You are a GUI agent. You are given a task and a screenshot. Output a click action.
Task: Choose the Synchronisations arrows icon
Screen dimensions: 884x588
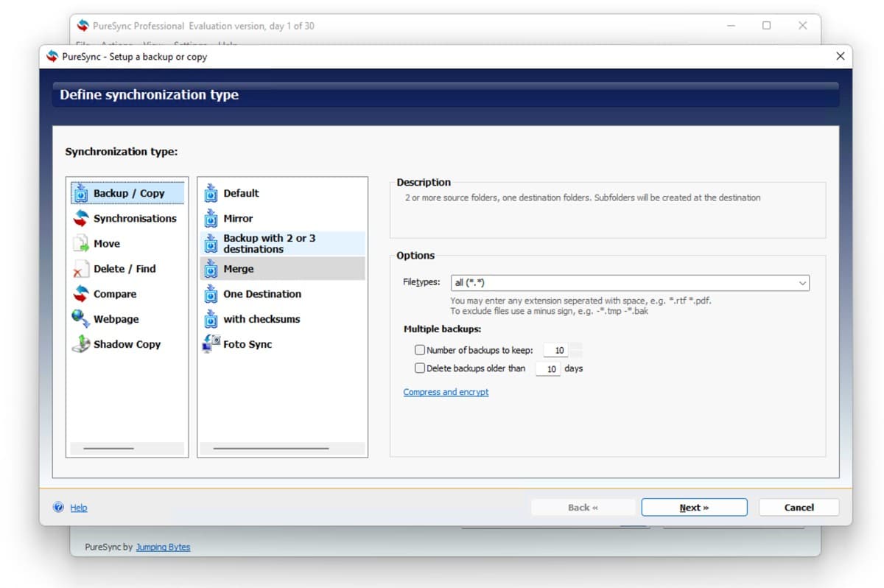click(81, 219)
